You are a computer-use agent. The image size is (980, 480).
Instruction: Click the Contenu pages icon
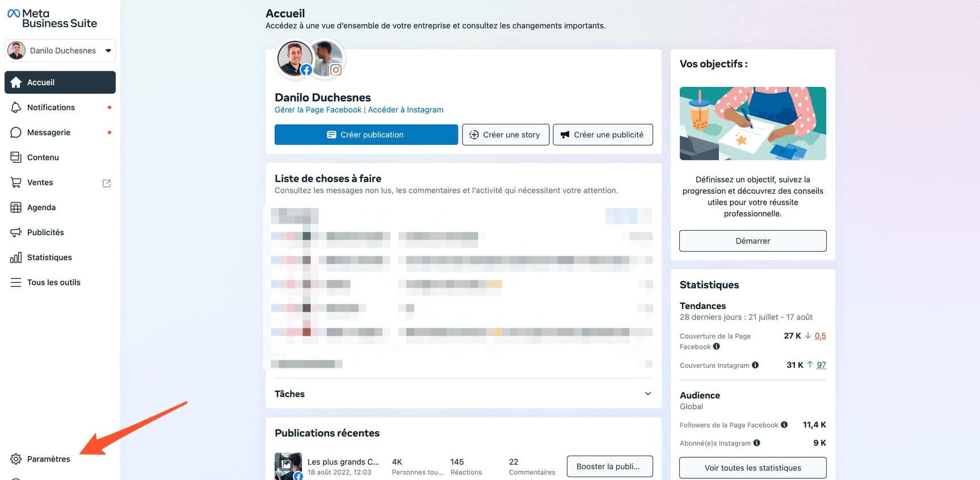coord(16,157)
